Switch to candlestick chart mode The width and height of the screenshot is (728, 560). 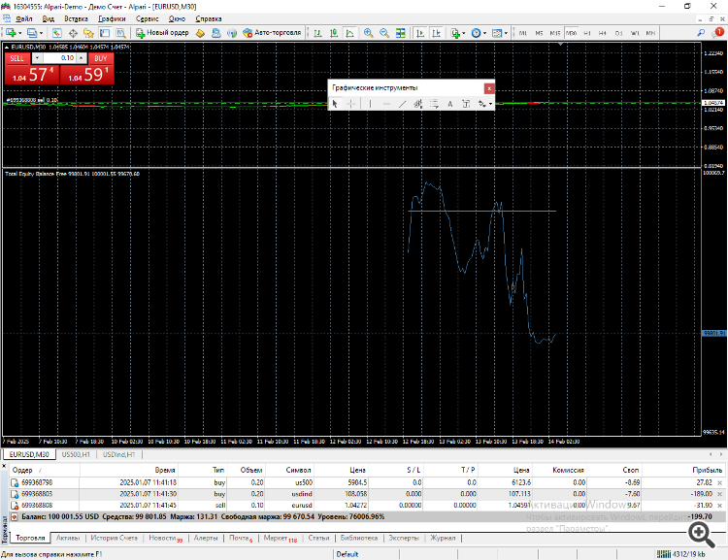[x=334, y=33]
